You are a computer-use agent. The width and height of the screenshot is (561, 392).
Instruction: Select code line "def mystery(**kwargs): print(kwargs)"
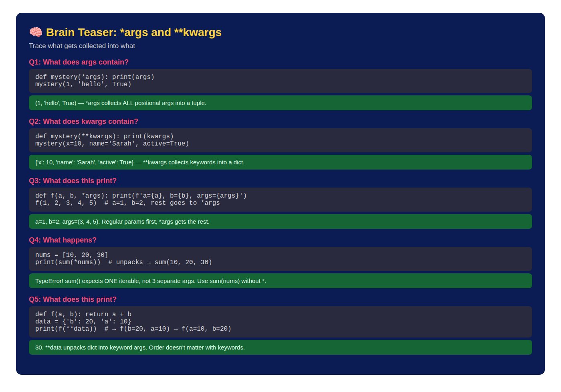[104, 136]
